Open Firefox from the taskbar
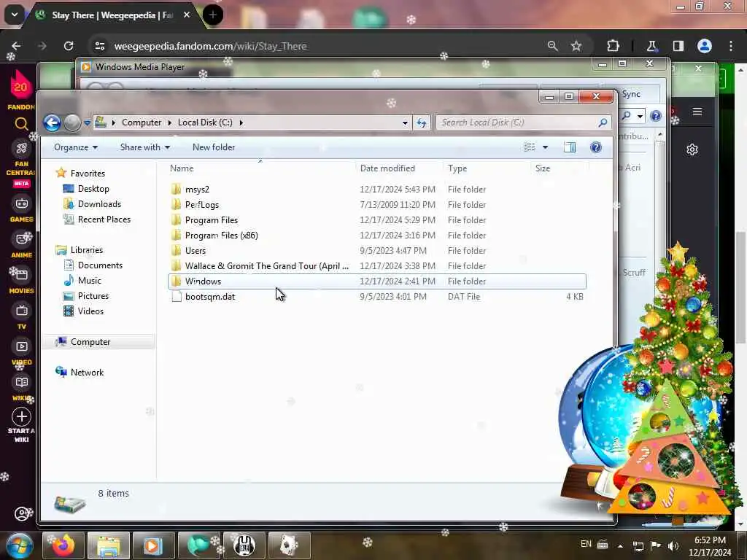 (63, 545)
